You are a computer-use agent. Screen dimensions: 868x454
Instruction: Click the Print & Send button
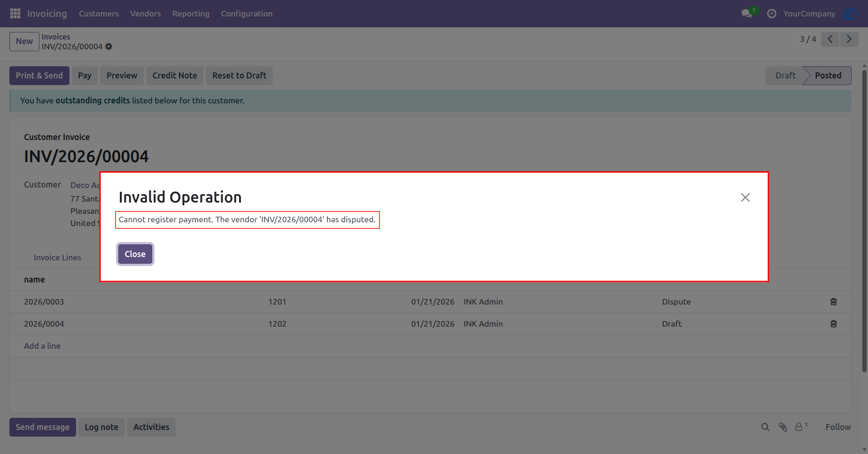click(x=39, y=76)
